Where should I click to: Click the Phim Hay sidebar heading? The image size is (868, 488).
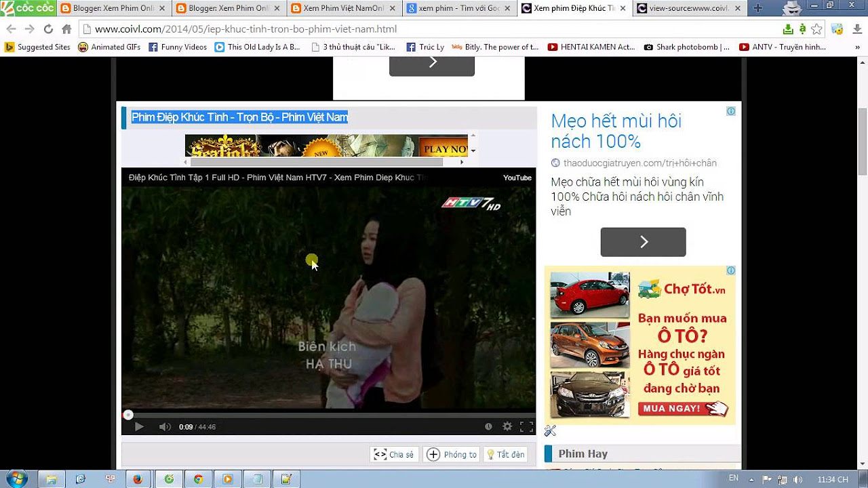[x=583, y=453]
